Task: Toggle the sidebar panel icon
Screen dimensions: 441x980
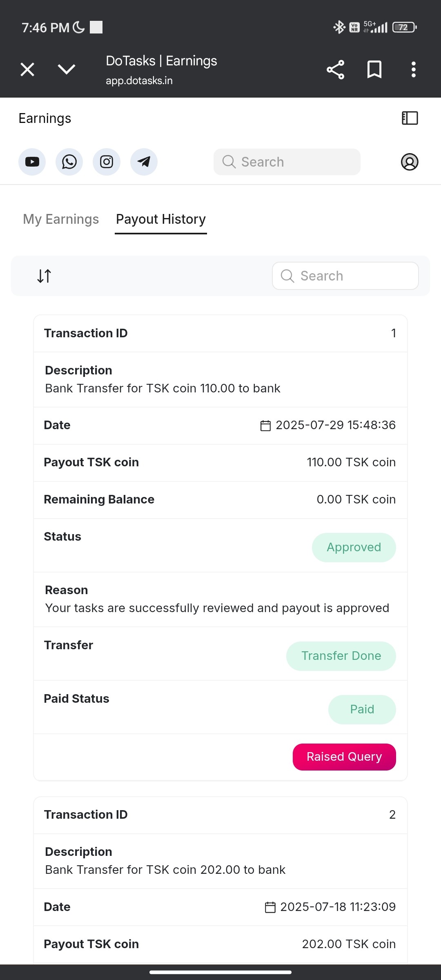Action: (x=410, y=118)
